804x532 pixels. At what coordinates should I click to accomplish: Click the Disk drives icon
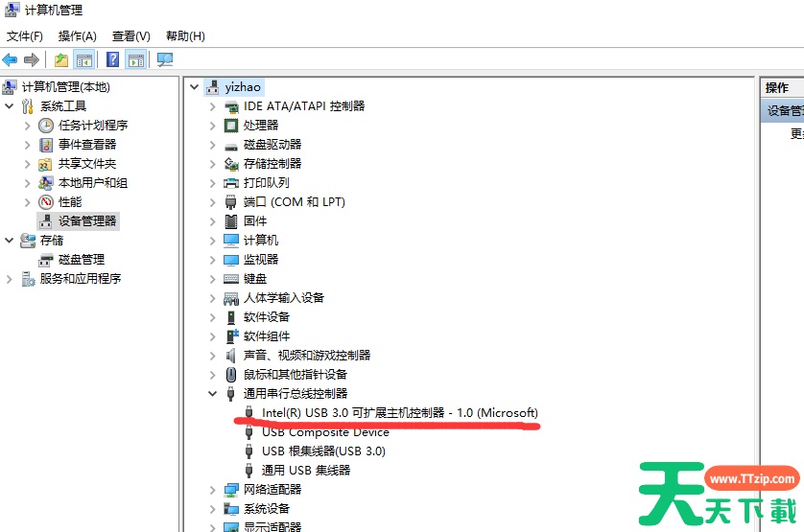(x=231, y=145)
